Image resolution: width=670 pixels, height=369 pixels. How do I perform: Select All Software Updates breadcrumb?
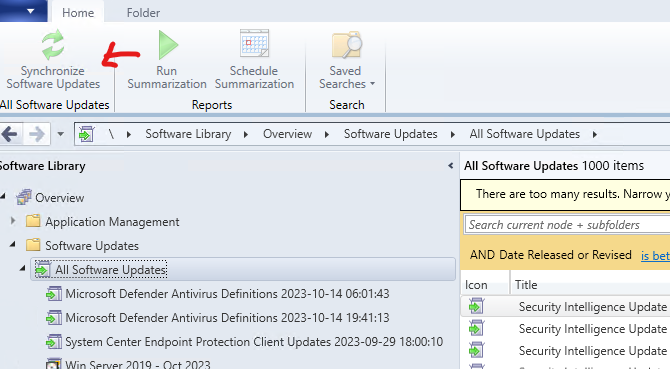pos(525,134)
